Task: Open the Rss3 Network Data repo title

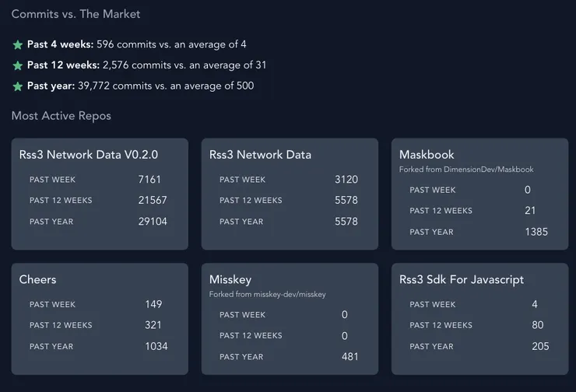Action: [x=260, y=155]
